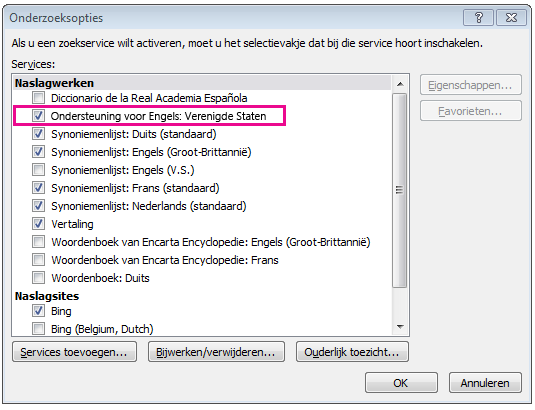535x410 pixels.
Task: Enable Bing (Belgium, Dutch)
Action: pos(38,329)
